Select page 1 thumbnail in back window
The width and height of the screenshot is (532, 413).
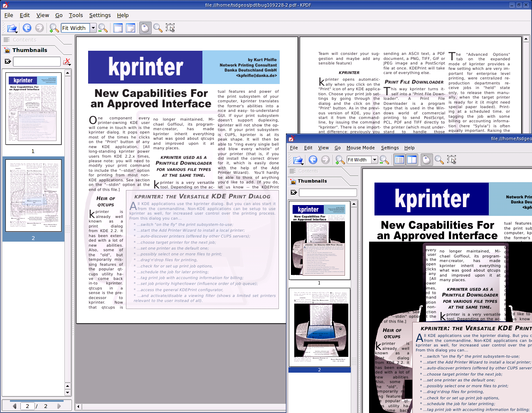[33, 109]
